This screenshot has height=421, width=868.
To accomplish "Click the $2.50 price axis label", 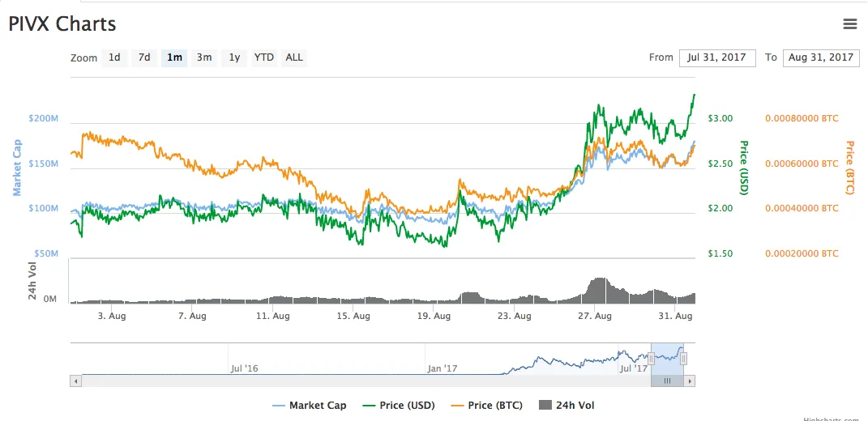I will pyautogui.click(x=720, y=164).
